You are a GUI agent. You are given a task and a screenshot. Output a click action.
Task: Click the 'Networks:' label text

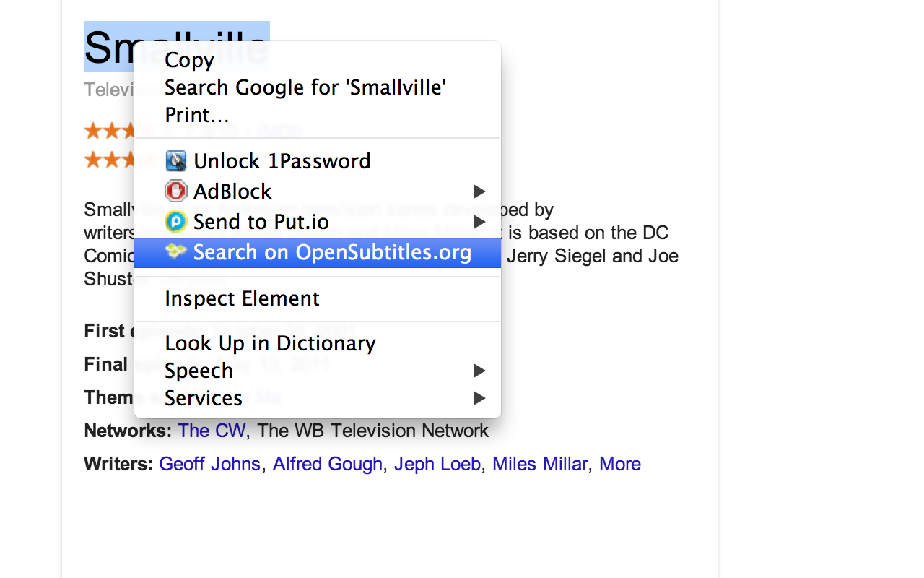tap(128, 431)
